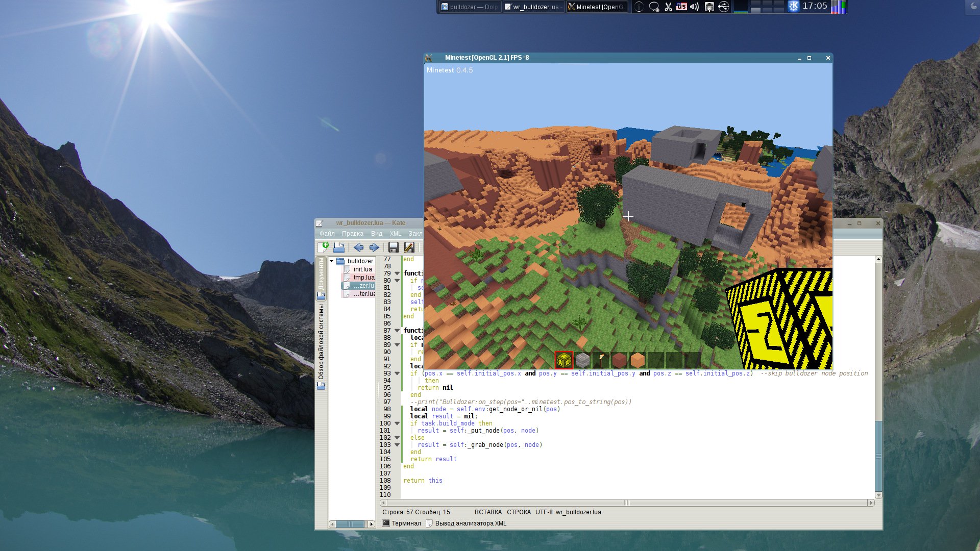
Task: Collapse the bulldozer folder tree arrow
Action: pos(332,261)
